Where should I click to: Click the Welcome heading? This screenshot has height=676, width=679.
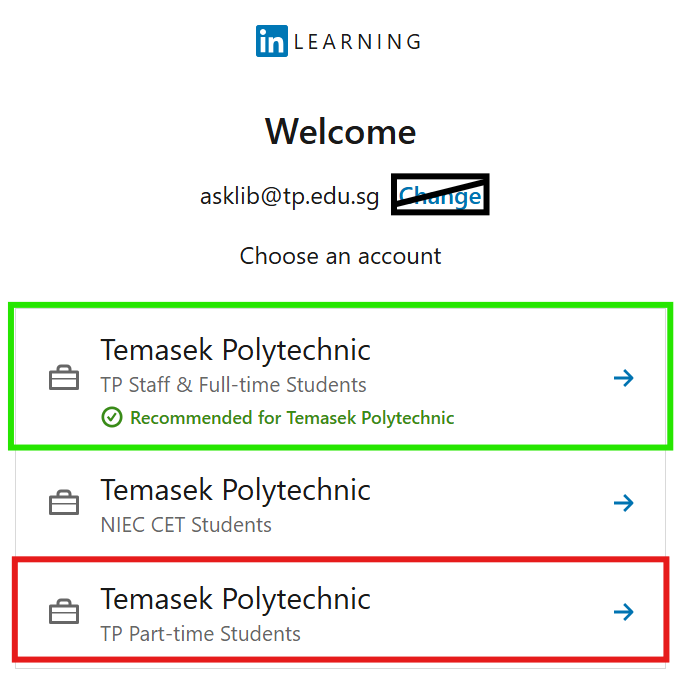[x=340, y=131]
